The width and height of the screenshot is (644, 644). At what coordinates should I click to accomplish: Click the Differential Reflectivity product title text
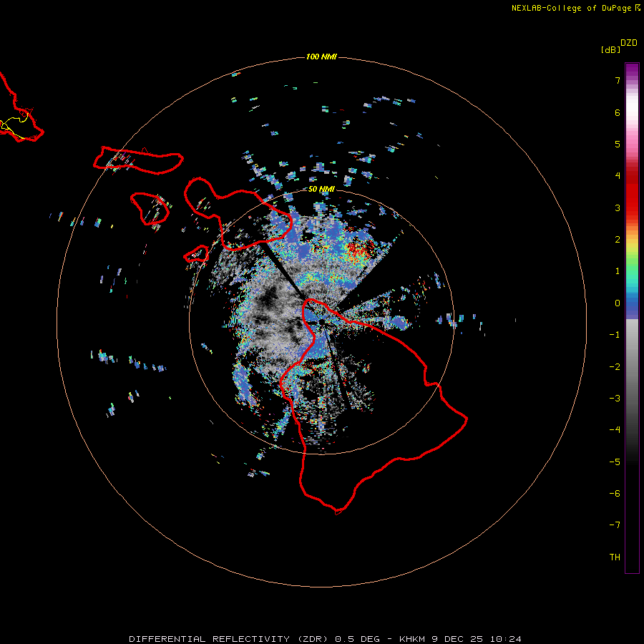227,639
